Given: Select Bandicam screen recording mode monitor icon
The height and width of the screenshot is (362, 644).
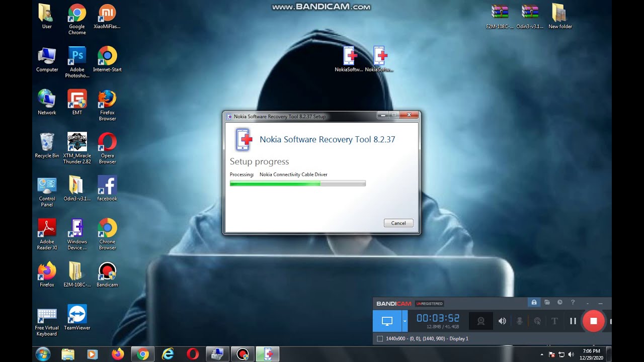Looking at the screenshot, I should coord(387,321).
